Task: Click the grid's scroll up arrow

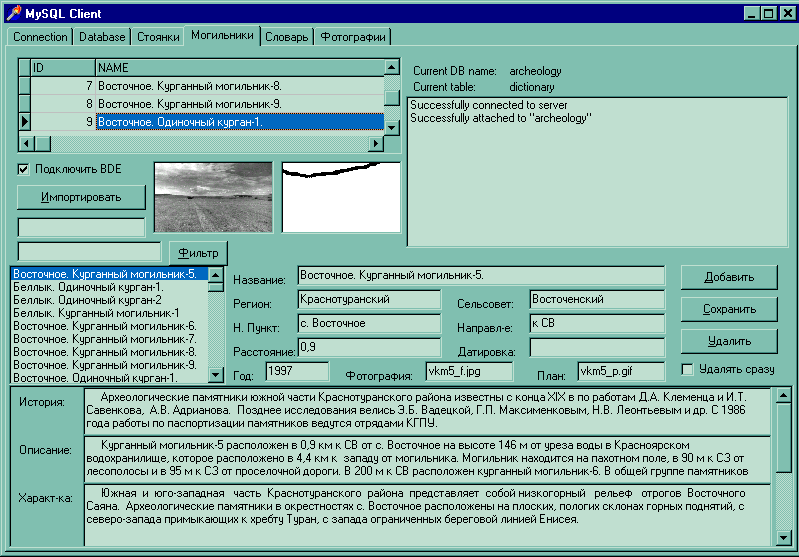Action: pyautogui.click(x=391, y=67)
